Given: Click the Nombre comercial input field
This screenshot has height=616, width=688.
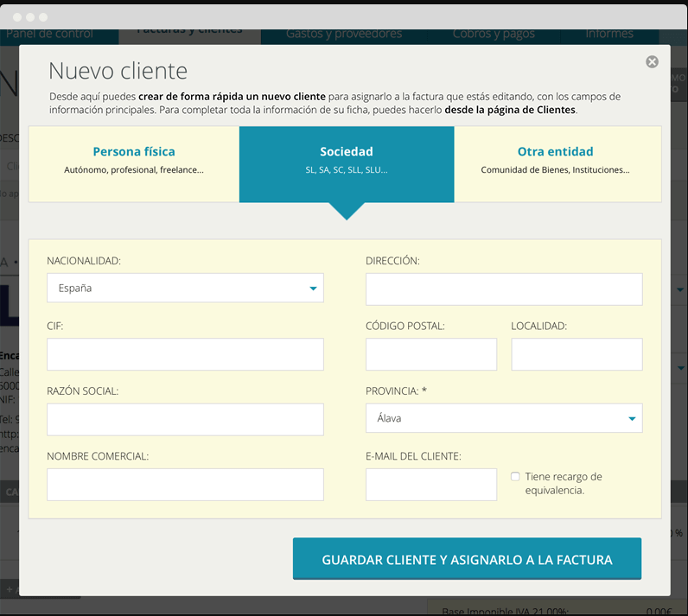Looking at the screenshot, I should click(185, 485).
